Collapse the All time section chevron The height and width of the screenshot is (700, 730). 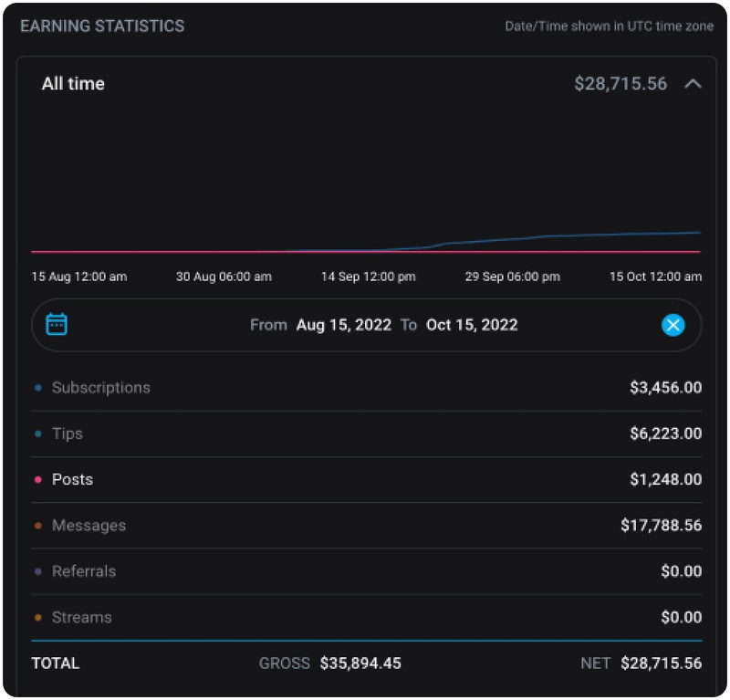[x=693, y=84]
